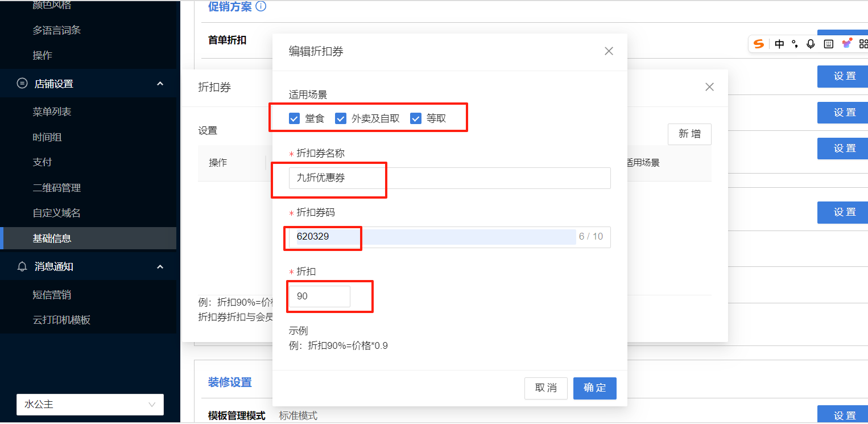
Task: Click the bell icon beside 消息通知
Action: [x=22, y=266]
